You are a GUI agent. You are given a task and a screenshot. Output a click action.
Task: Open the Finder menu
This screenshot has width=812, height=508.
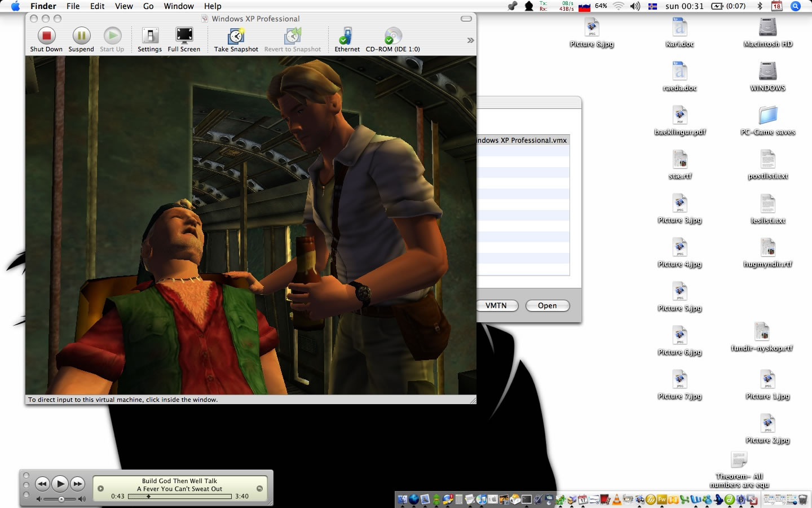(x=43, y=6)
